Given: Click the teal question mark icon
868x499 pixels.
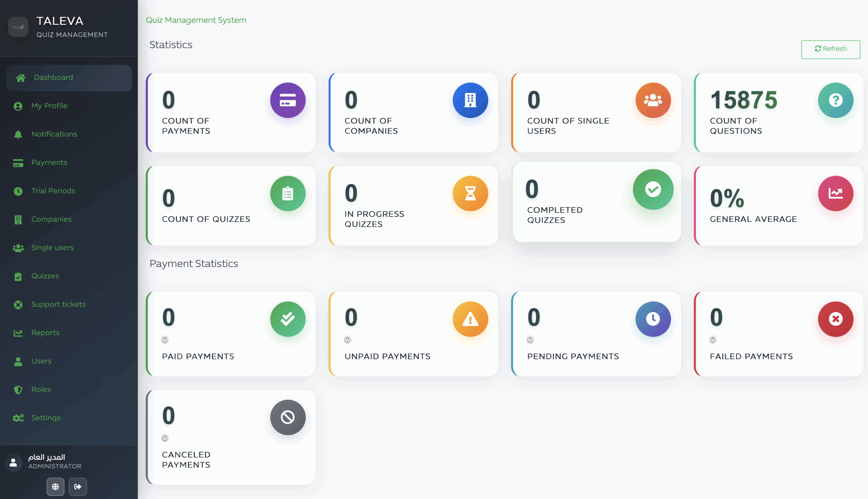Looking at the screenshot, I should 835,100.
